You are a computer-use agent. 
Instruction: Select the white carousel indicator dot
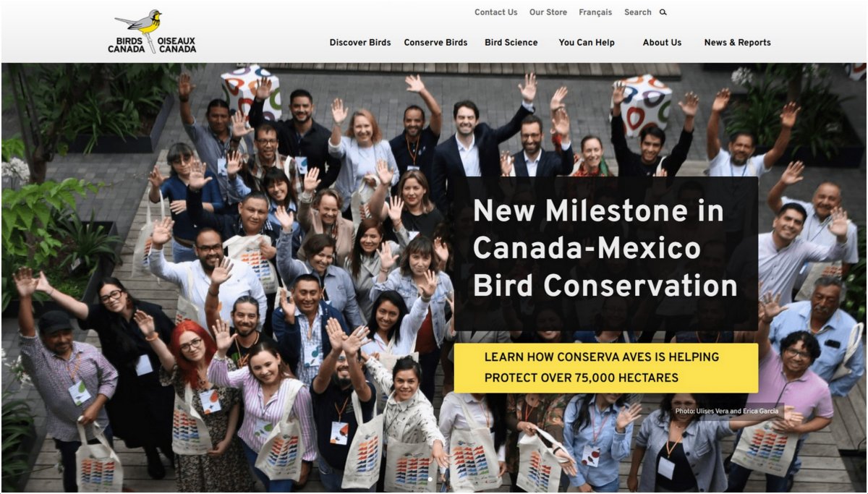[429, 479]
